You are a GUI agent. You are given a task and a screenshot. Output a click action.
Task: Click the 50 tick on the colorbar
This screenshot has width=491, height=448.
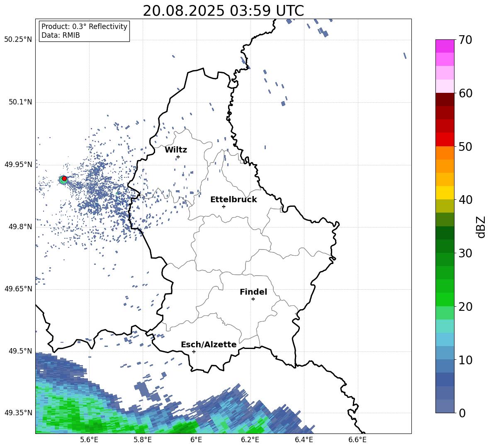tap(465, 147)
